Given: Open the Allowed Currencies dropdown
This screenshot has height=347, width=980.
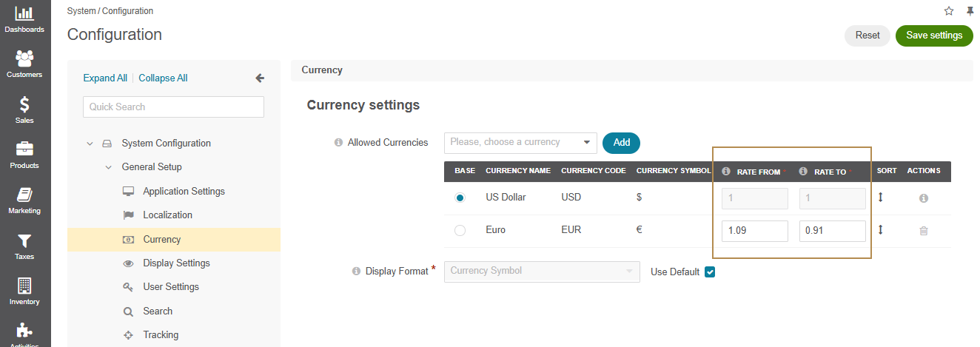Looking at the screenshot, I should (x=520, y=143).
